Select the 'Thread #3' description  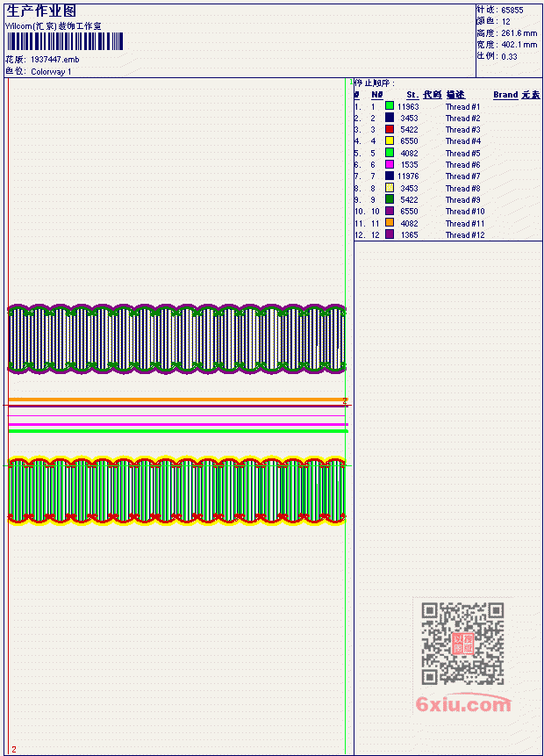pyautogui.click(x=462, y=130)
